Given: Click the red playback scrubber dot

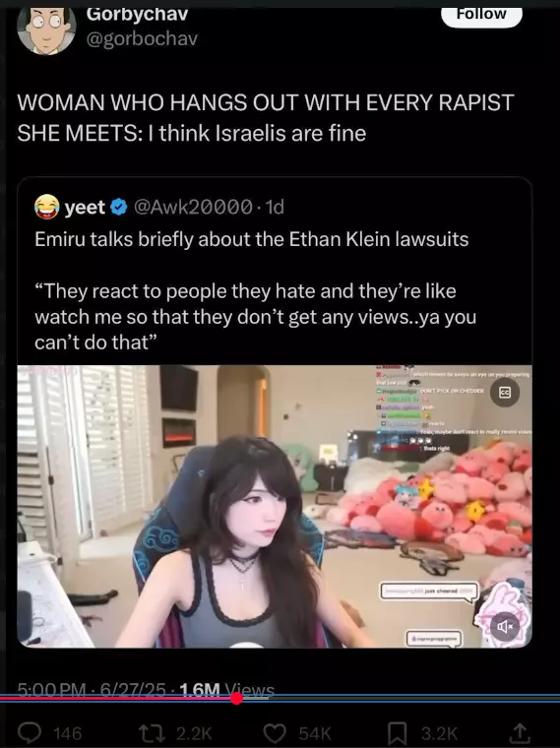Looking at the screenshot, I should click(236, 699).
